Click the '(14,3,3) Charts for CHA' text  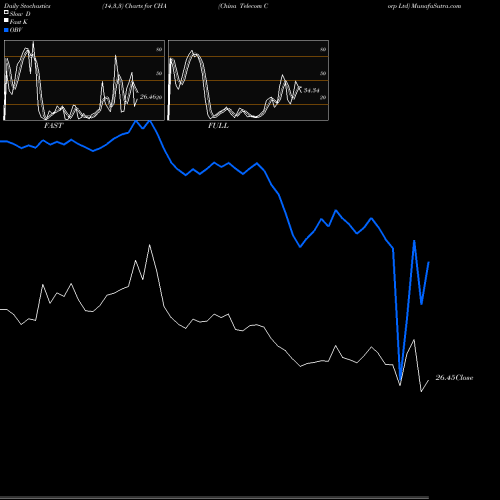click(134, 6)
